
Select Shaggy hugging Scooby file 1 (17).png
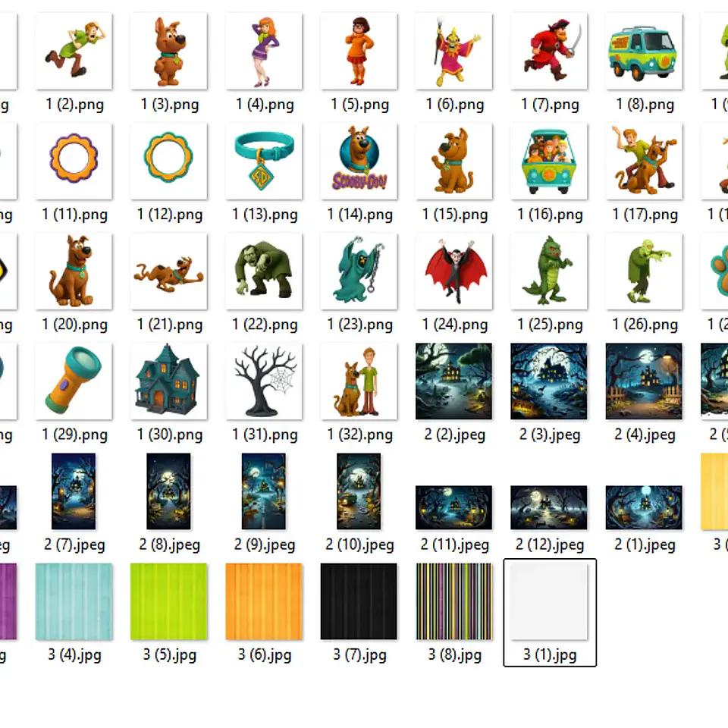pos(644,161)
